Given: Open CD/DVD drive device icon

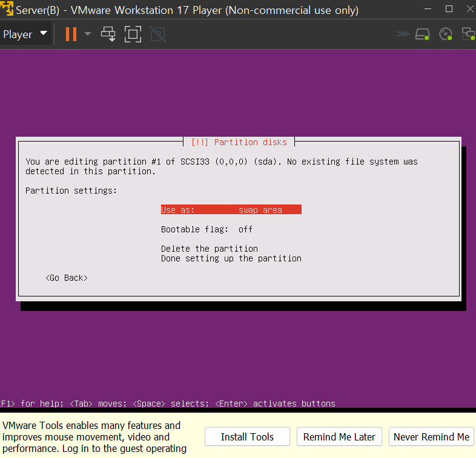Looking at the screenshot, I should click(x=446, y=34).
